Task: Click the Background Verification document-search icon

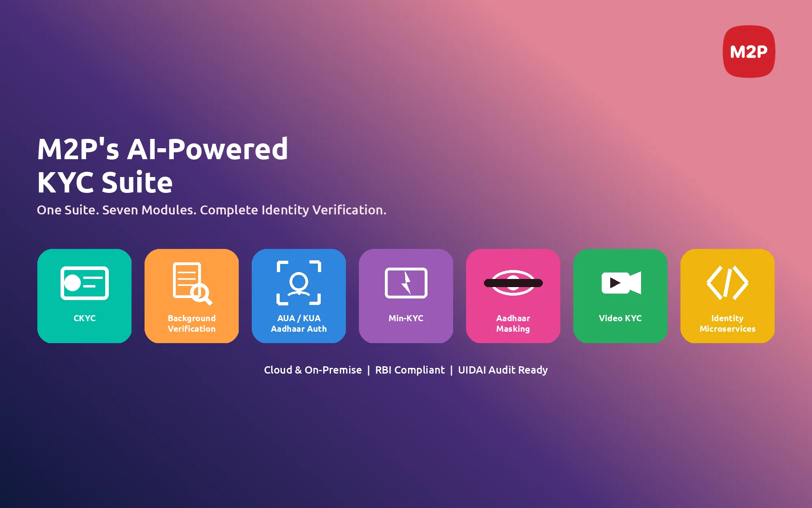Action: point(192,283)
